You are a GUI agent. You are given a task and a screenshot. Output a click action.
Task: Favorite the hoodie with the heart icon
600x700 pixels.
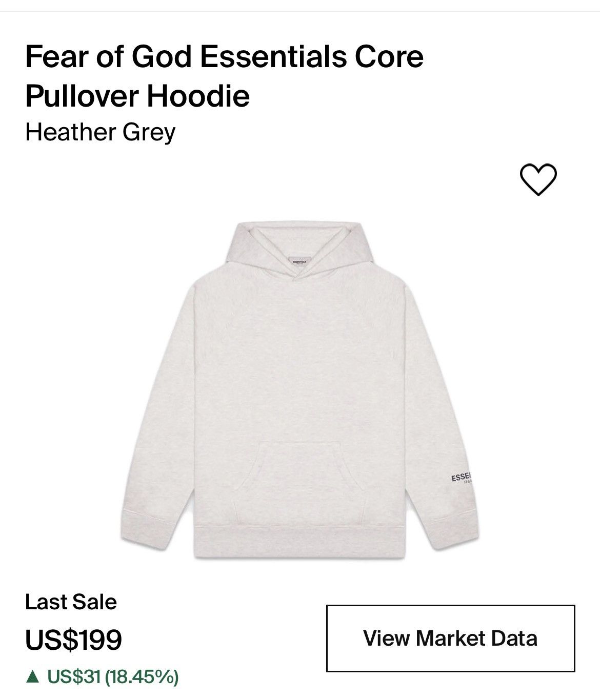point(538,179)
